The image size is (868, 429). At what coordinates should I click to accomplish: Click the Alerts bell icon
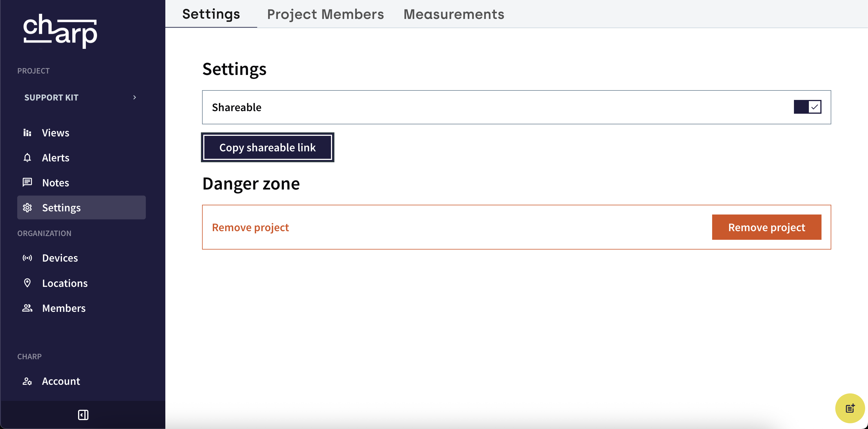[x=27, y=158]
